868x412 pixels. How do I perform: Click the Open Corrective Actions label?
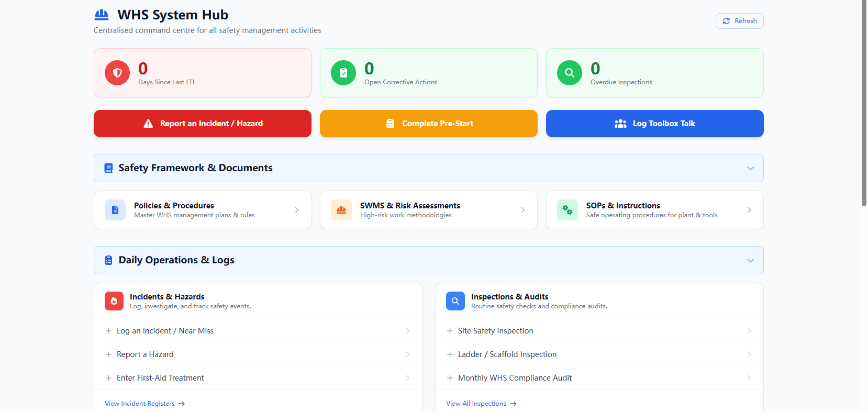point(401,82)
